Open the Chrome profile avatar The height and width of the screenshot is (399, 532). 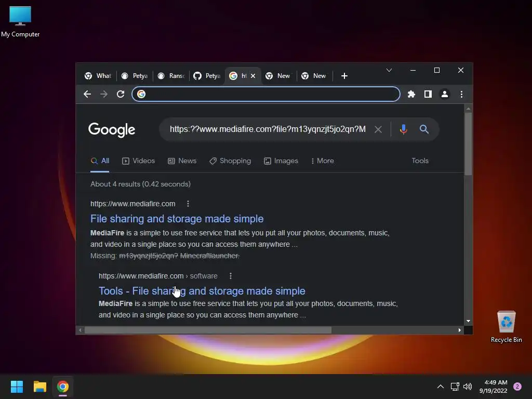445,94
